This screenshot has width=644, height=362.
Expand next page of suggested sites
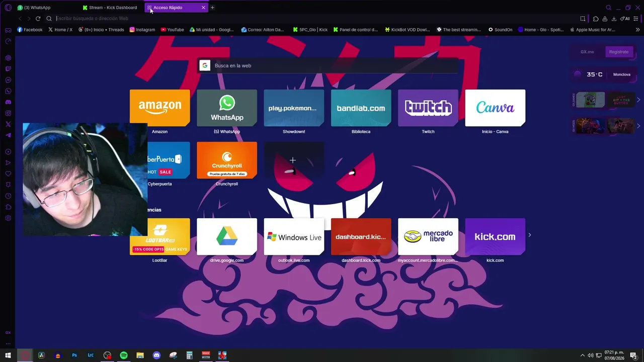529,235
